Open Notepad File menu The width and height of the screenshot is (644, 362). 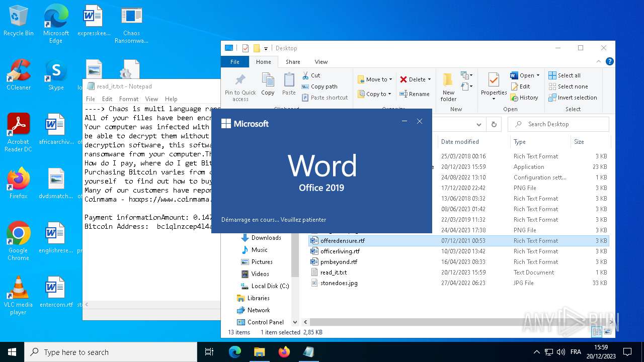91,99
